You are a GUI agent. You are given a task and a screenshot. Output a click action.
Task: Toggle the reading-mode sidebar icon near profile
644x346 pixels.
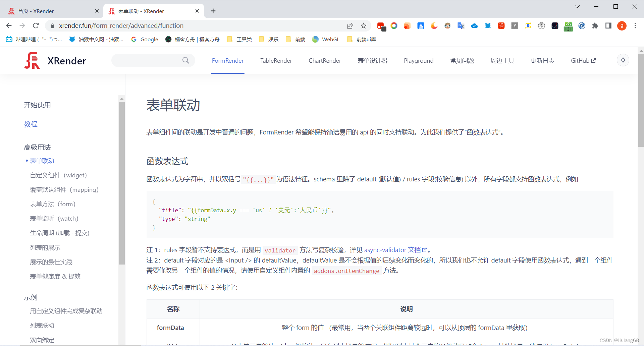608,26
